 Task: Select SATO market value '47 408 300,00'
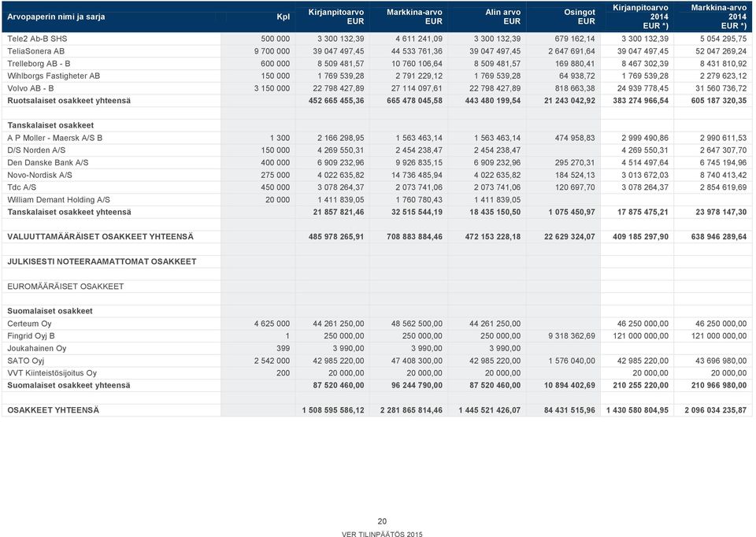point(417,361)
